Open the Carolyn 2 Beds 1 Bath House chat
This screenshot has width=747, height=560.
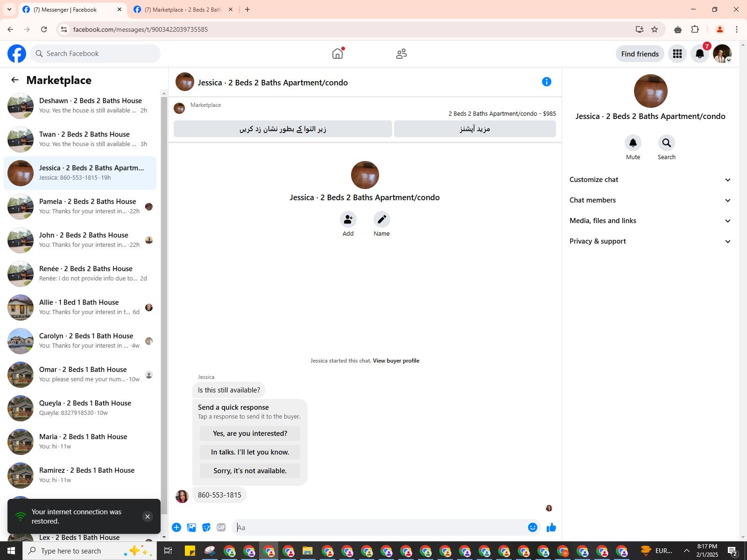point(80,341)
